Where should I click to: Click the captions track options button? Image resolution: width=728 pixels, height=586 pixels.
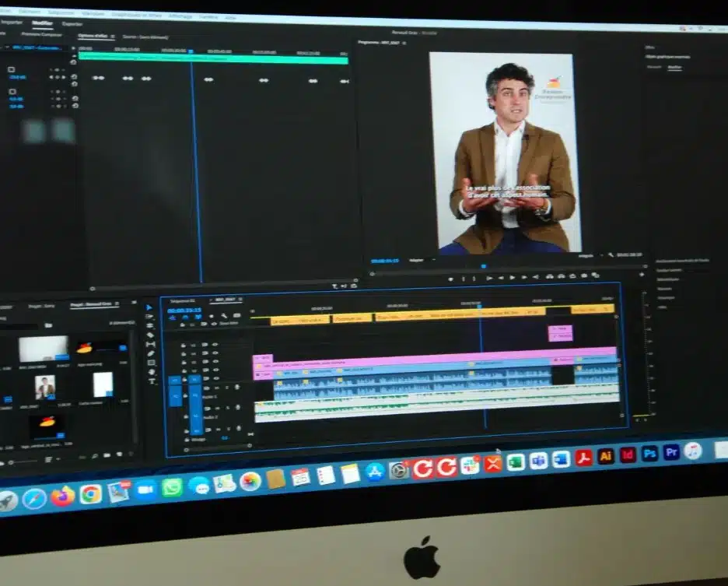tap(236, 315)
